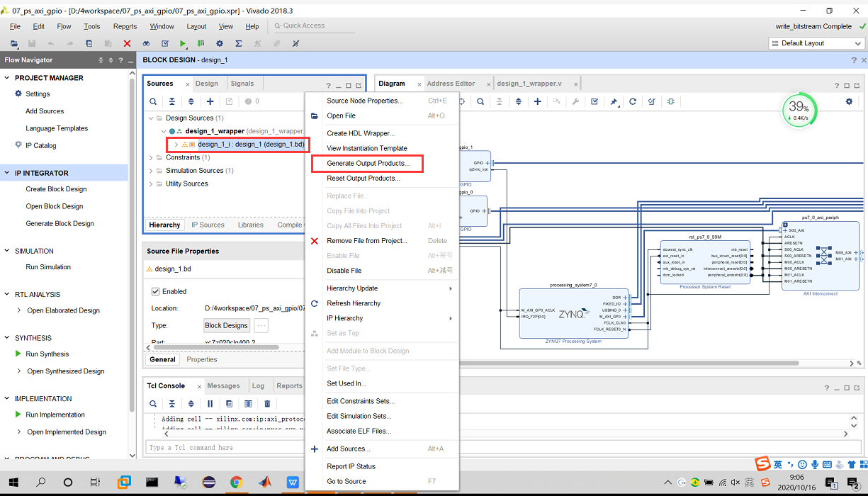Image resolution: width=868 pixels, height=496 pixels.
Task: Switch to the Address Editor tab
Action: tap(451, 84)
